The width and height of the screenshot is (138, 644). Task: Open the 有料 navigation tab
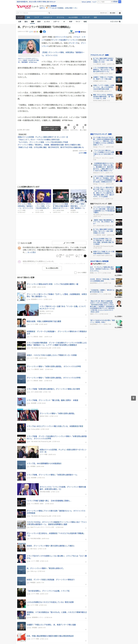pos(95,17)
